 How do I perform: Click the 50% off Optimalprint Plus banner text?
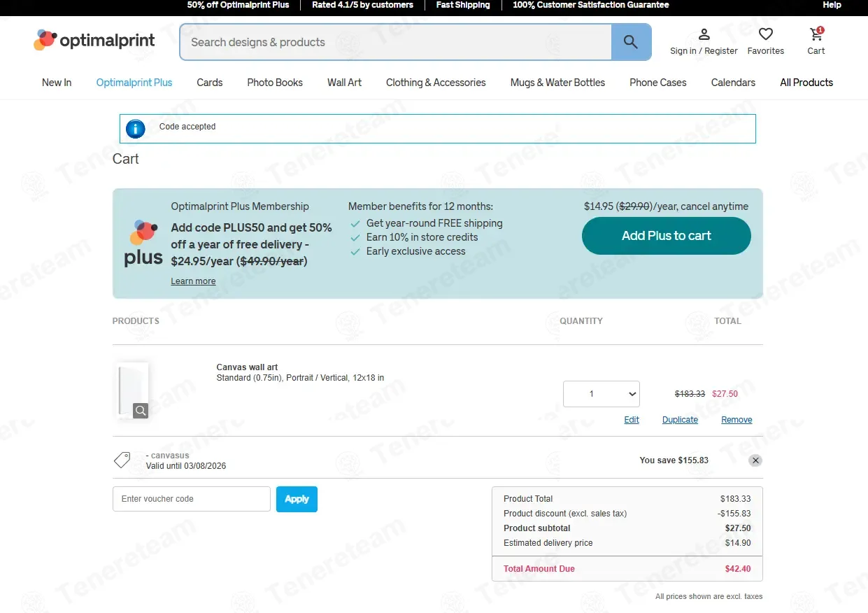click(238, 5)
